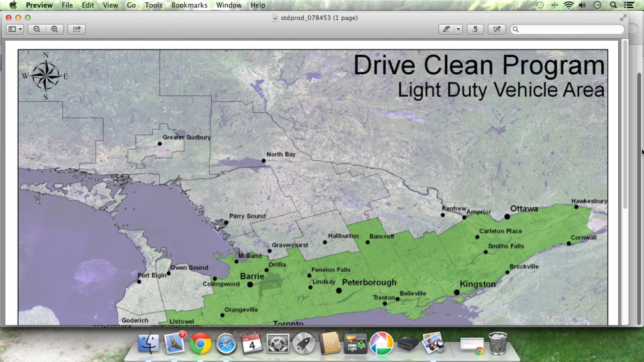Toggle full screen with the corner arrows
Viewport: 644px width, 362px height.
623,18
